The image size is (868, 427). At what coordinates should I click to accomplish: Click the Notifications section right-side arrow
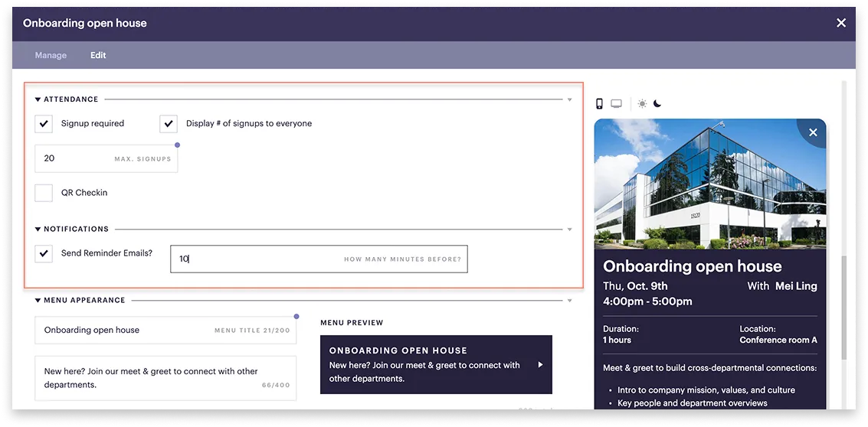[x=569, y=230]
